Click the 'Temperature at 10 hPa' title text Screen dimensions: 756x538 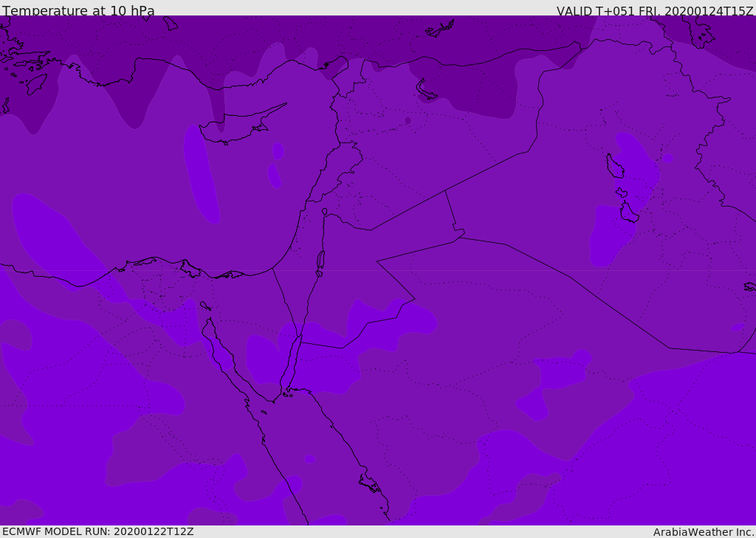(x=78, y=10)
